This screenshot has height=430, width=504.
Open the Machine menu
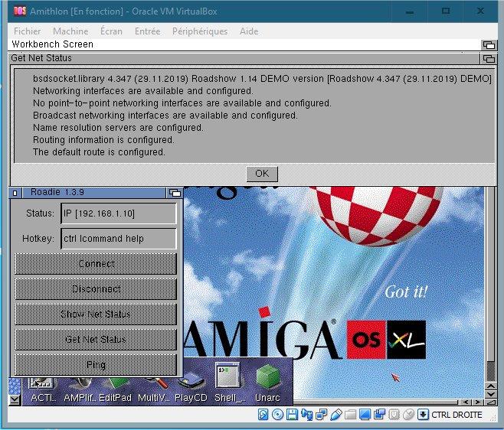70,31
